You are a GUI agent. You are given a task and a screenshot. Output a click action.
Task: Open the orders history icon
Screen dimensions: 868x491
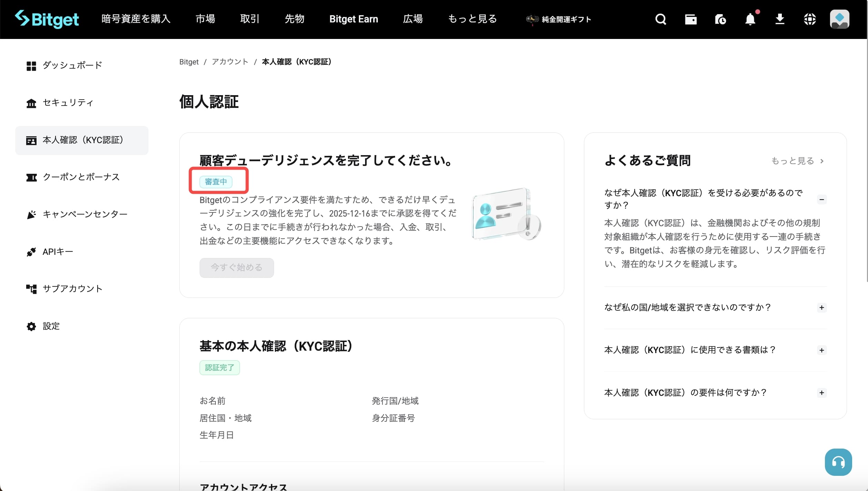pos(720,20)
